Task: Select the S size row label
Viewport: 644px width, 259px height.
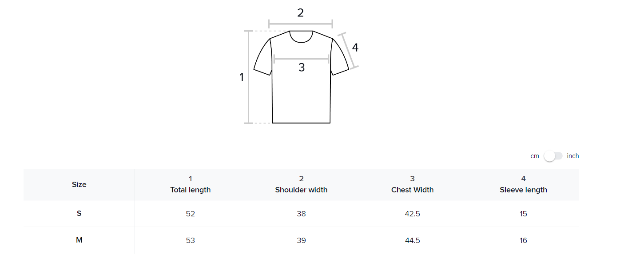Action: pyautogui.click(x=79, y=214)
